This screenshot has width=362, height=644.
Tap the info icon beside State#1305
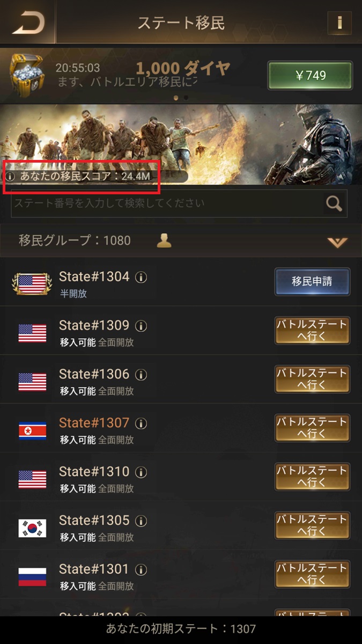pyautogui.click(x=141, y=521)
